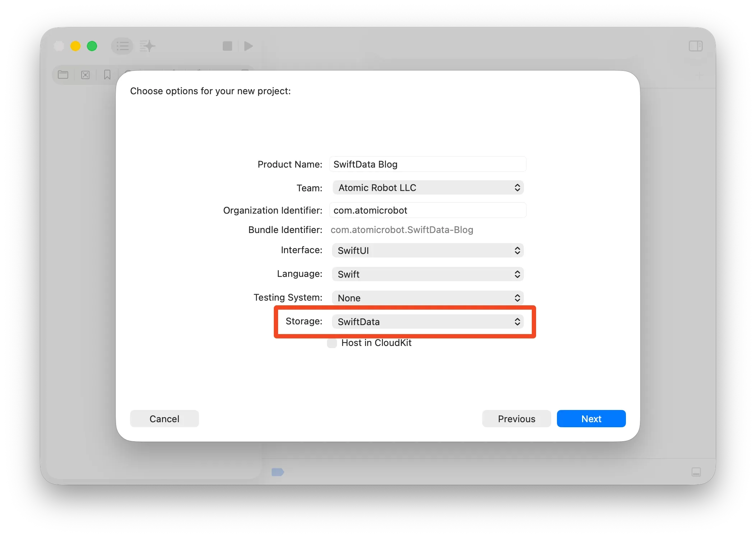The height and width of the screenshot is (538, 756).
Task: Click the stop button in the toolbar
Action: coord(227,46)
